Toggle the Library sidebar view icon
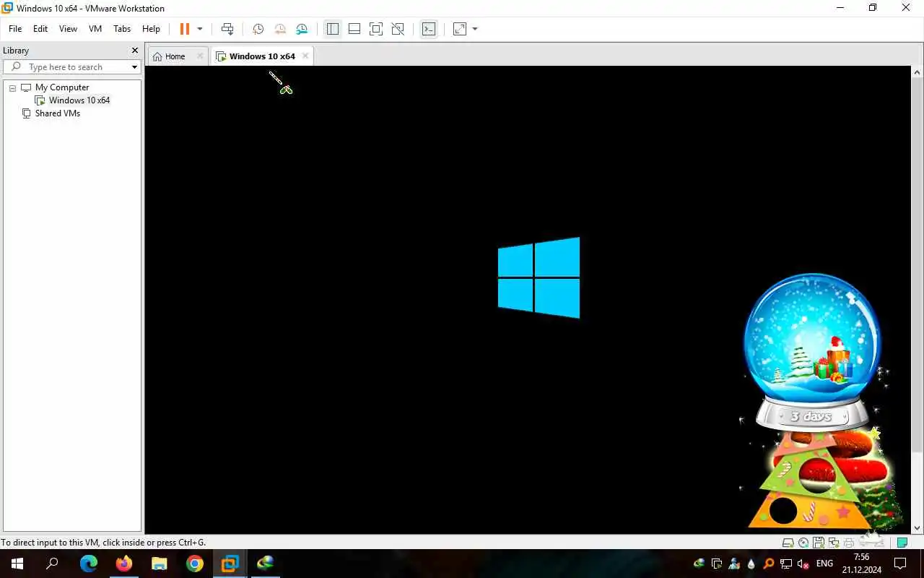 333,29
